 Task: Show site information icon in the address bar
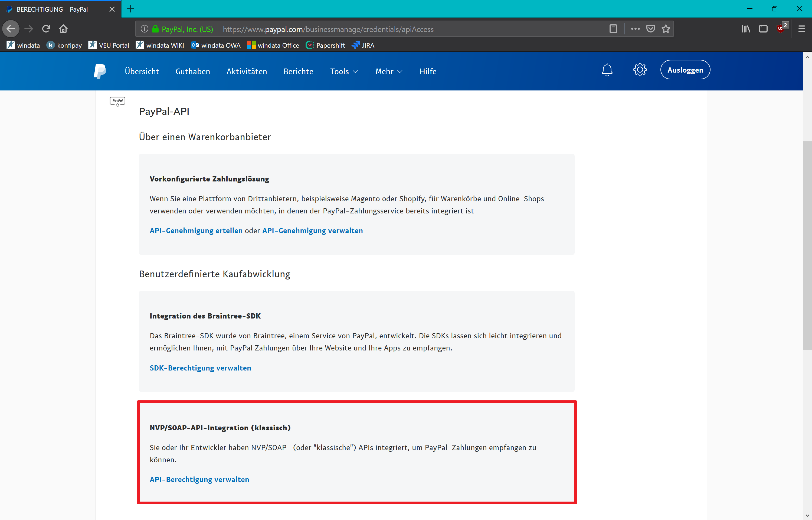click(x=144, y=29)
